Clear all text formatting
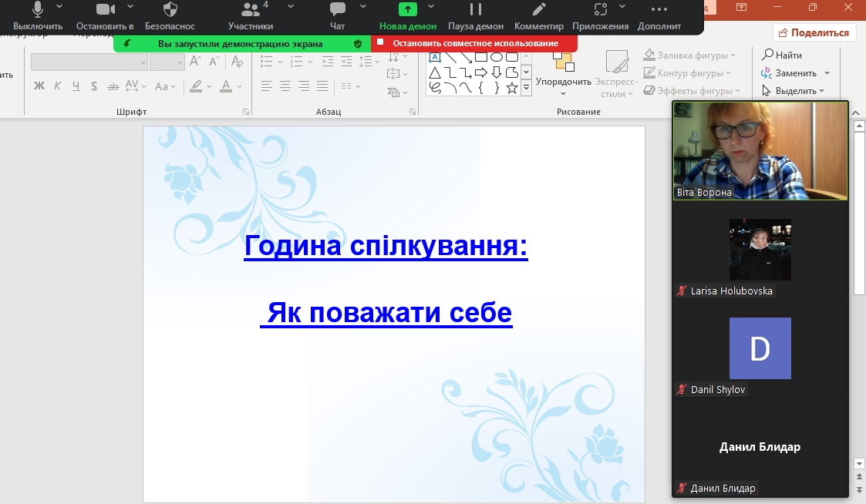The height and width of the screenshot is (504, 866). coord(238,62)
